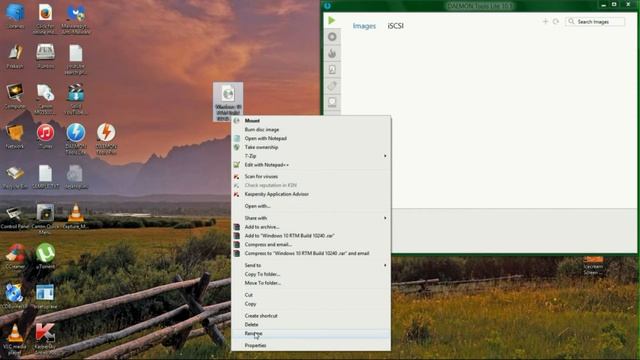Select Move To folder...
Viewport: 640px width, 360px height.
311,283
